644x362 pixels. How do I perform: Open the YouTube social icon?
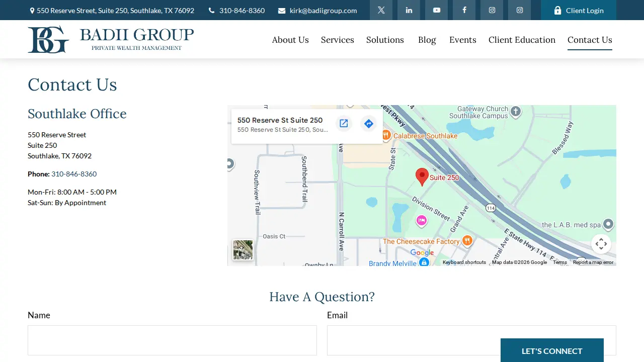click(x=436, y=10)
